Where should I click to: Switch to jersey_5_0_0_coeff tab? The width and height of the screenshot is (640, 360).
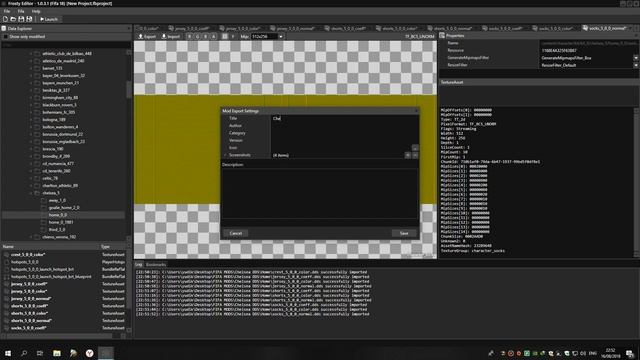click(x=189, y=28)
